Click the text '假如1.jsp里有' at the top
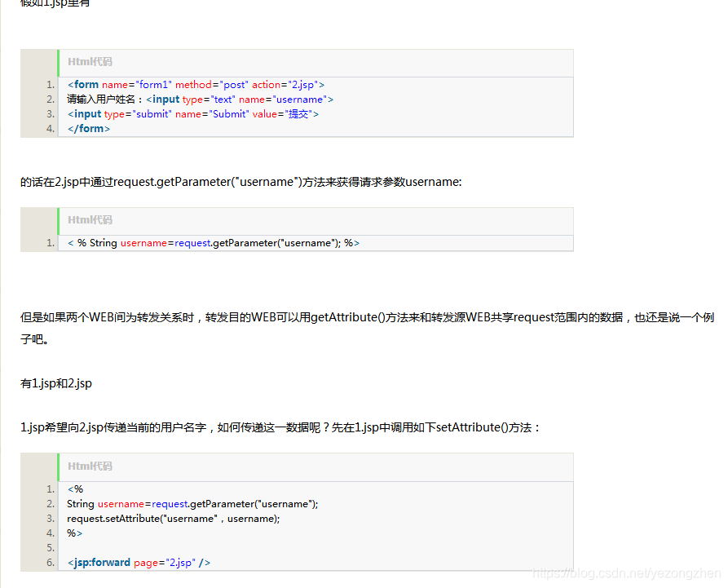Screen dimensions: 728x588 pos(55,3)
